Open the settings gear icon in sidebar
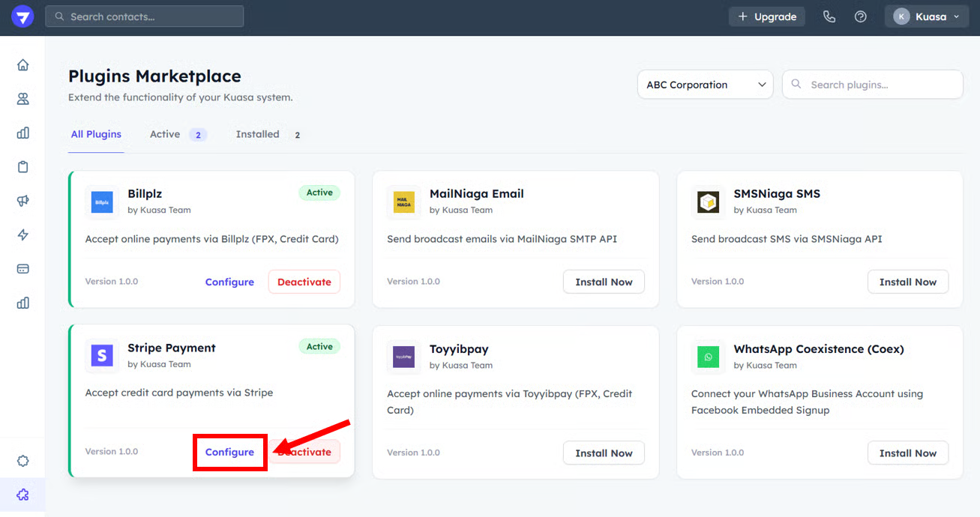Image resolution: width=980 pixels, height=517 pixels. pyautogui.click(x=22, y=461)
